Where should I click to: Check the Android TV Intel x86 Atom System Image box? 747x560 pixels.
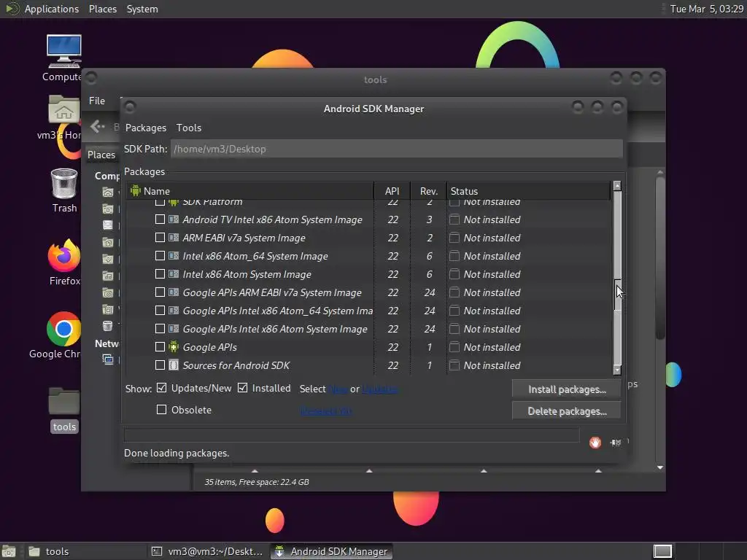[160, 219]
